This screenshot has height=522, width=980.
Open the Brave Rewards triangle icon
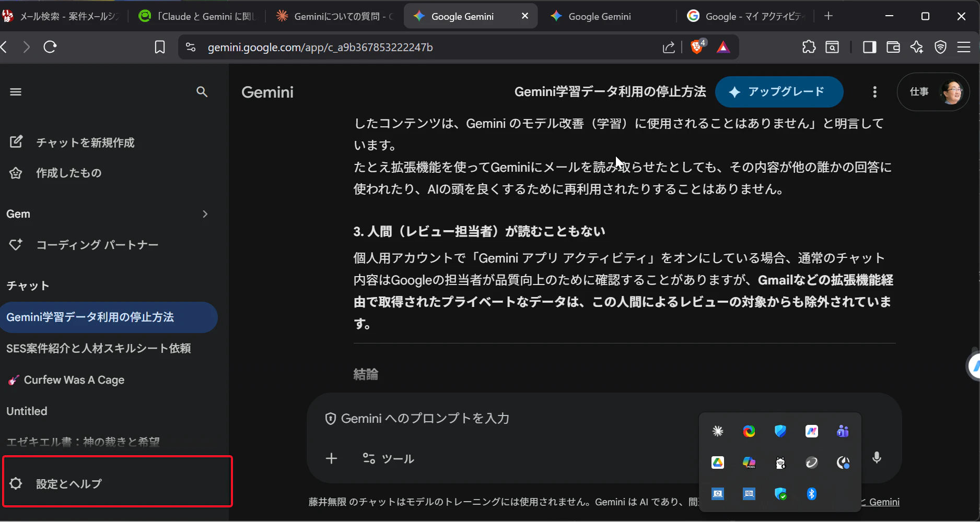pos(723,48)
